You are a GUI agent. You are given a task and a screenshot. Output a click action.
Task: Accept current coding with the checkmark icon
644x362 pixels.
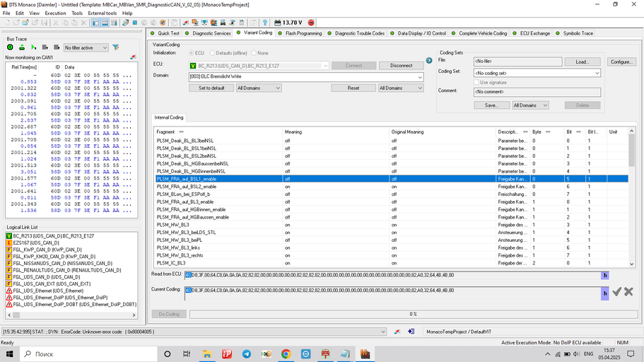(616, 291)
